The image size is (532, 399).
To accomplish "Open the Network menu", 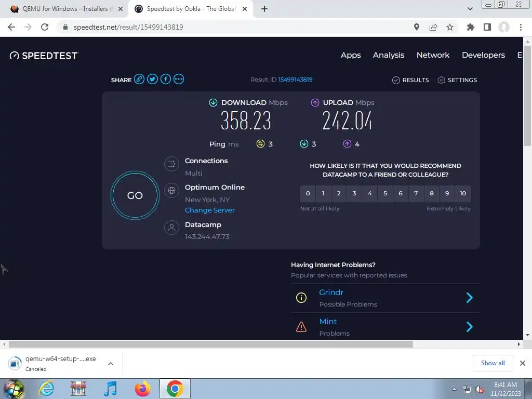I will click(433, 55).
